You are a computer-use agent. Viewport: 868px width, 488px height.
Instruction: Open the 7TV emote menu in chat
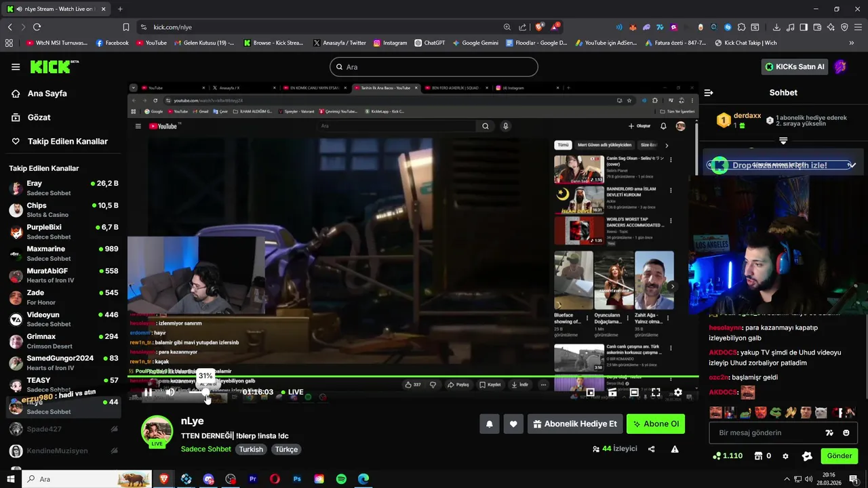point(829,432)
